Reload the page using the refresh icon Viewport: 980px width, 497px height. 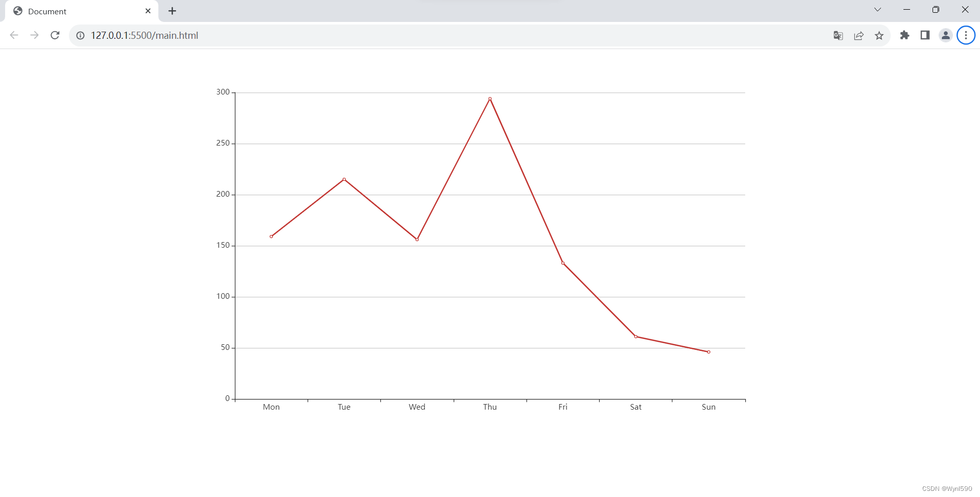[x=55, y=35]
